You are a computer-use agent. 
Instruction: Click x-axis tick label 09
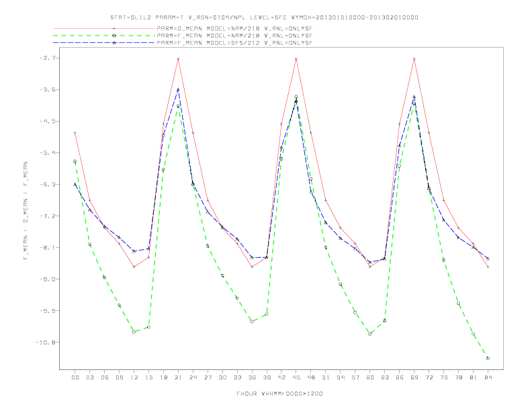[x=119, y=377]
